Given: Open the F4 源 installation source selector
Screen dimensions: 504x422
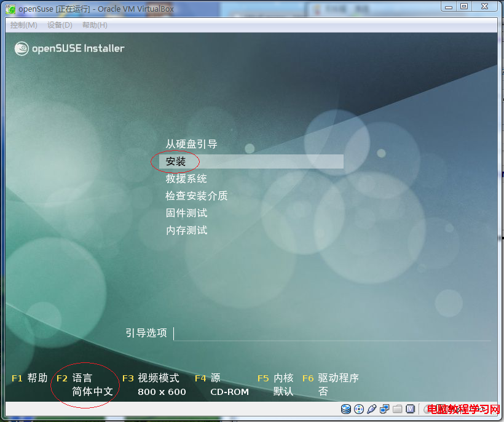Looking at the screenshot, I should [222, 384].
